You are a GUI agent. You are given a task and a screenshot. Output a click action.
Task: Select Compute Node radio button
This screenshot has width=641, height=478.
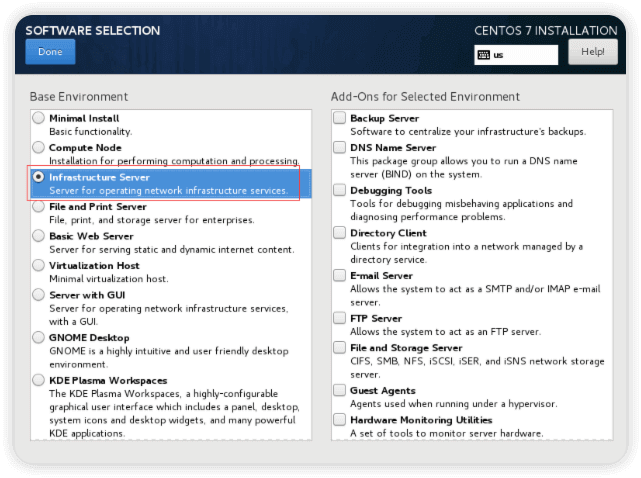coord(38,148)
